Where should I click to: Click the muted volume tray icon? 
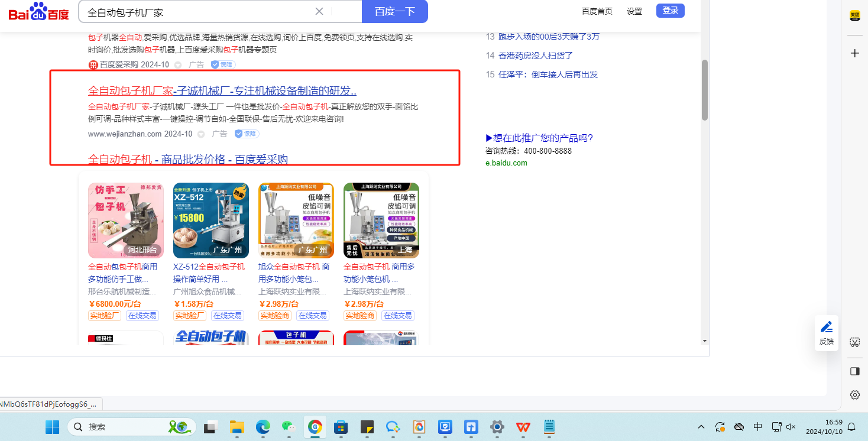pyautogui.click(x=792, y=427)
